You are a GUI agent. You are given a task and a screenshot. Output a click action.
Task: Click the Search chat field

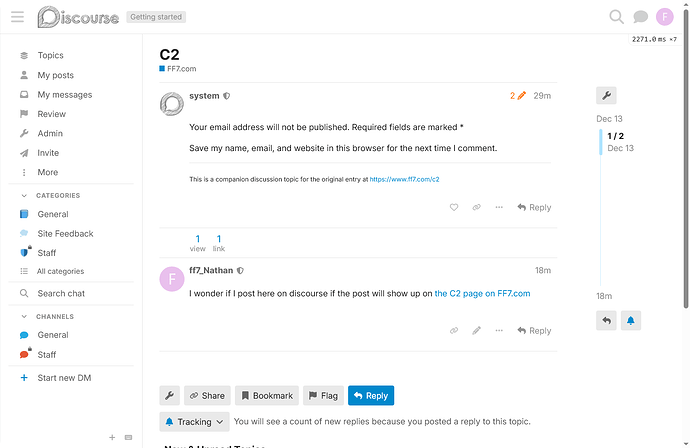(x=71, y=294)
